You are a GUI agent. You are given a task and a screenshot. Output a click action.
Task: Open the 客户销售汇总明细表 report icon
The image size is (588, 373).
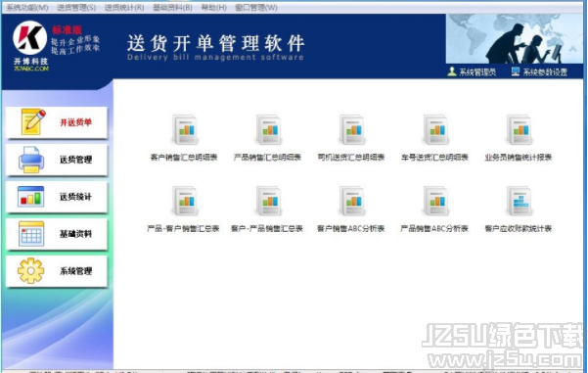click(185, 130)
